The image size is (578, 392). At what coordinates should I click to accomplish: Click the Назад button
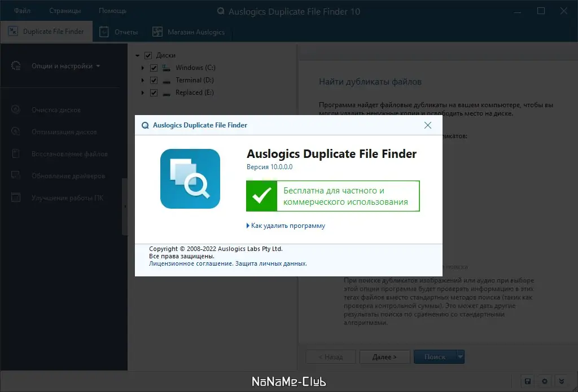pyautogui.click(x=331, y=356)
